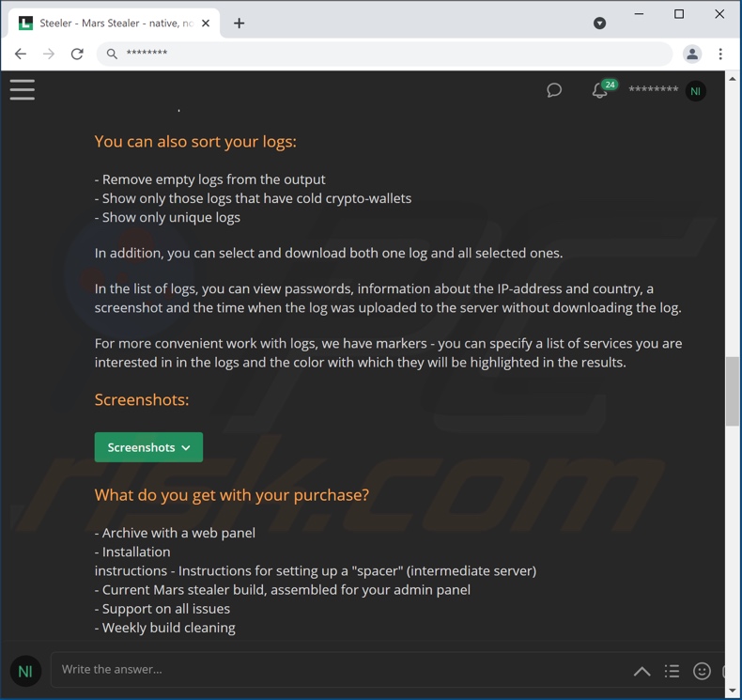The width and height of the screenshot is (742, 700).
Task: Select the Steeler - Mars Stealer tab
Action: 114,23
